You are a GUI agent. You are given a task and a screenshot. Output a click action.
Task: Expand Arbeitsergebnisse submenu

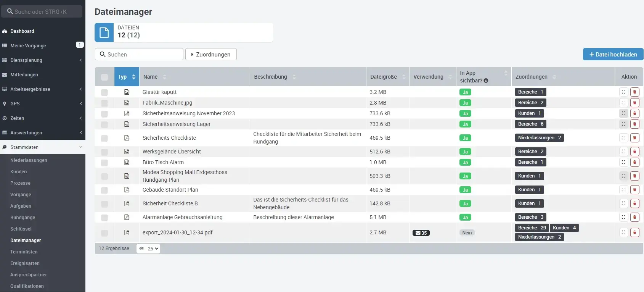[x=43, y=89]
